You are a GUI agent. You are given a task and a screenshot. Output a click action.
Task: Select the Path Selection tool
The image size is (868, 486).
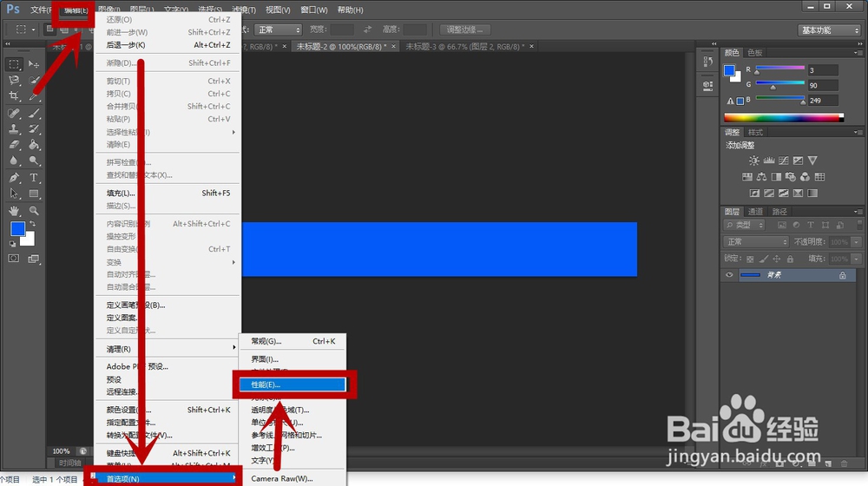(x=15, y=194)
